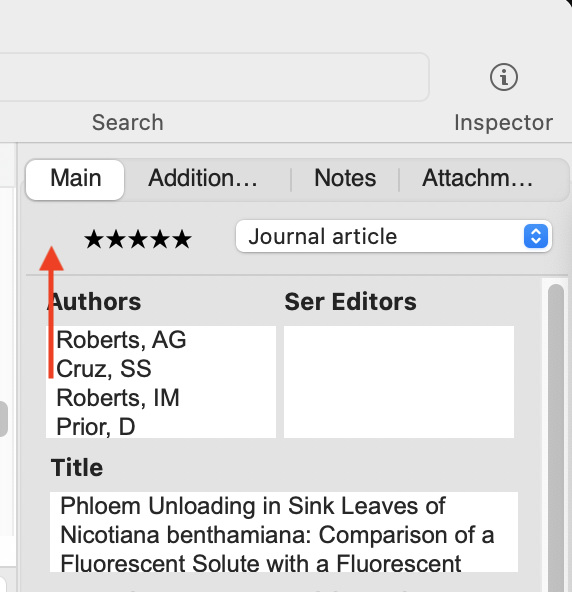Image resolution: width=572 pixels, height=592 pixels.
Task: Switch to the Notes tab
Action: coord(345,179)
